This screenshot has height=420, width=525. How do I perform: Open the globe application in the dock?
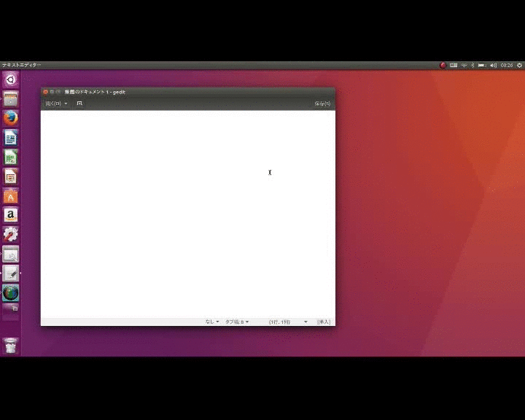[10, 292]
